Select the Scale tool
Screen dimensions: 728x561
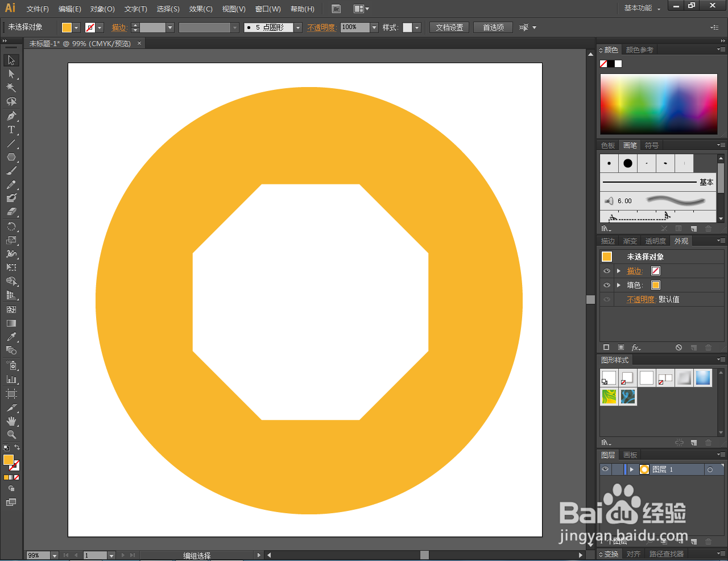pos(11,240)
